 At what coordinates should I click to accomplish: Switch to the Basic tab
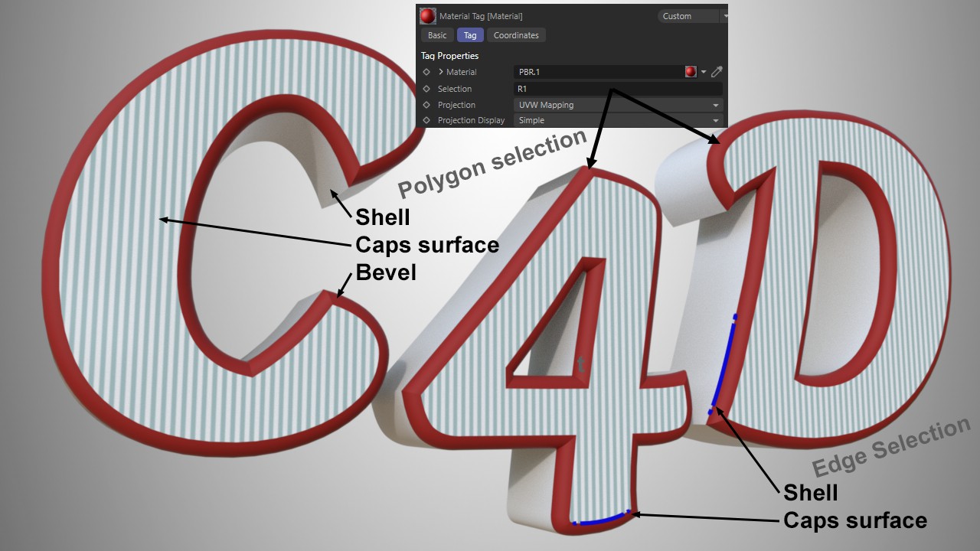point(437,35)
